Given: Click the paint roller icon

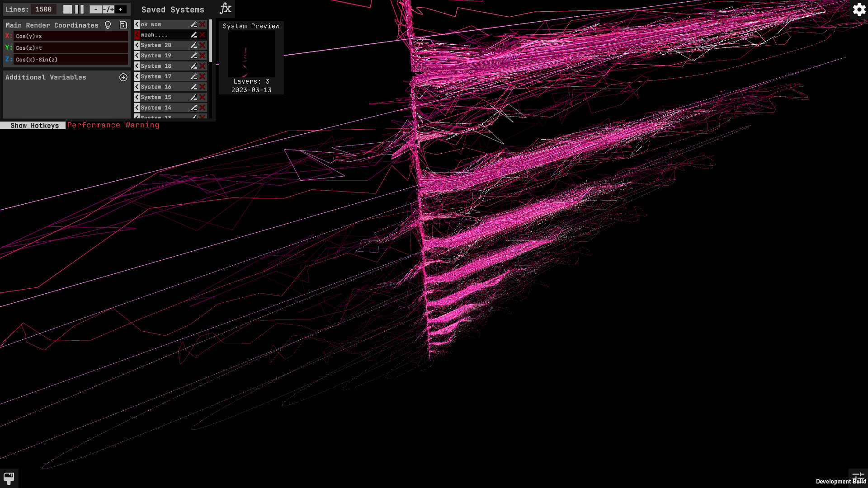Looking at the screenshot, I should point(9,478).
